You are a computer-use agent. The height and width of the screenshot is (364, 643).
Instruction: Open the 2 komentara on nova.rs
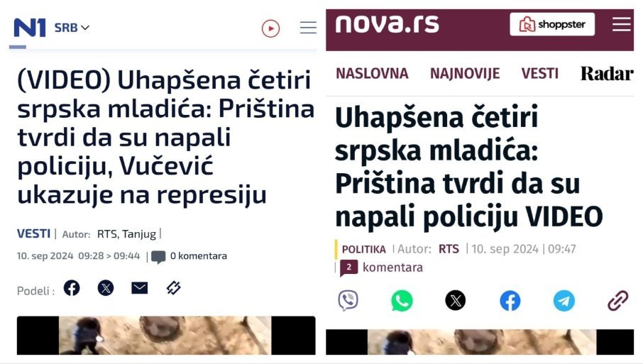click(381, 268)
